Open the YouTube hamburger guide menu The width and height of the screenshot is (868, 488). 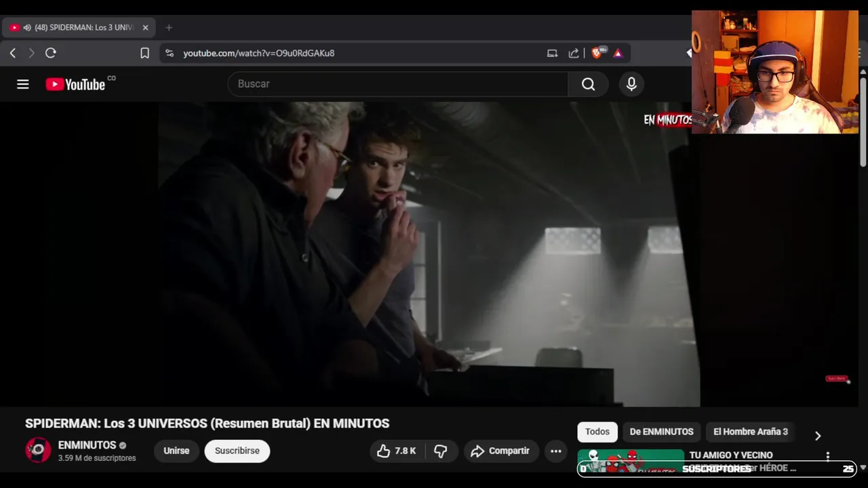[23, 84]
